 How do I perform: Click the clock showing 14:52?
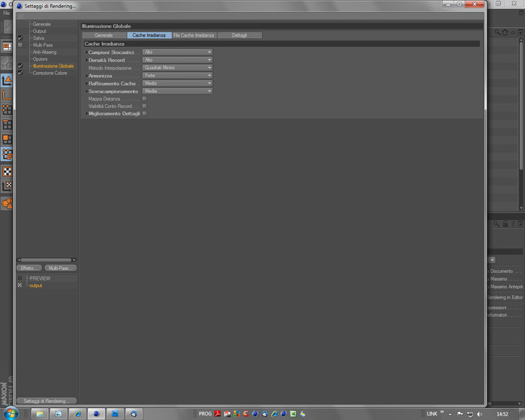point(502,414)
